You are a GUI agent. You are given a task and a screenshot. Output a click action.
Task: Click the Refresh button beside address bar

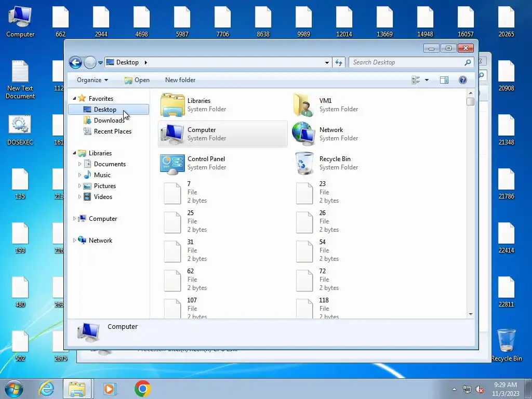339,62
